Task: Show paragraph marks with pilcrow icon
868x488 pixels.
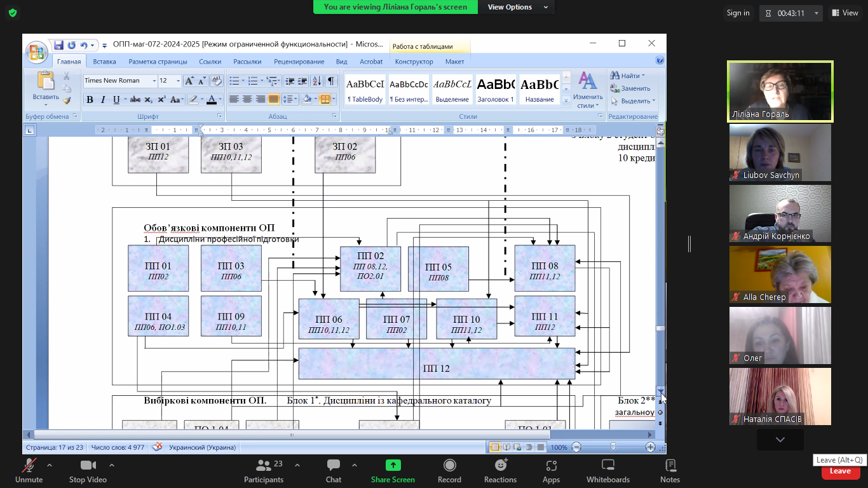Action: tap(331, 81)
